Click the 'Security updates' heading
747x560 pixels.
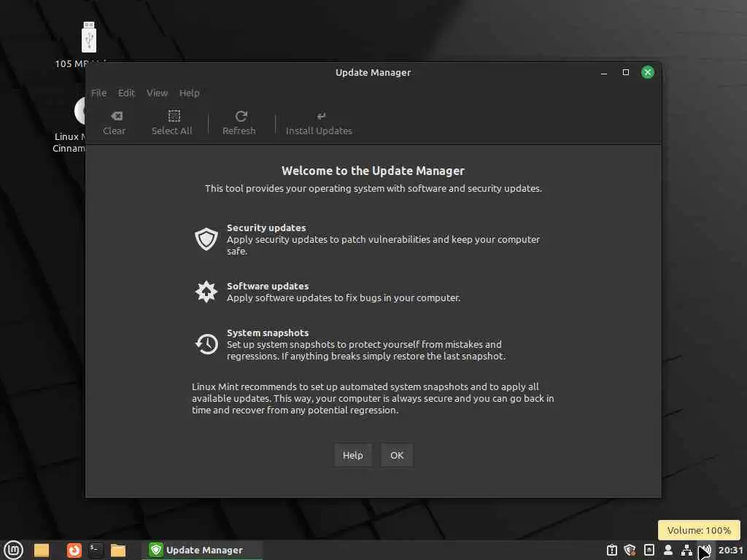point(266,227)
